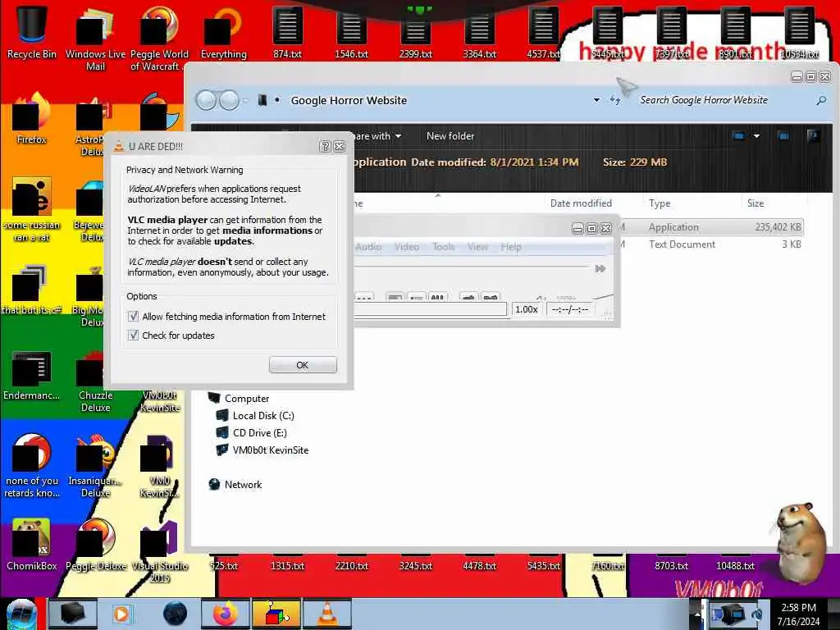Sort files by 'Type' column header

click(x=660, y=203)
